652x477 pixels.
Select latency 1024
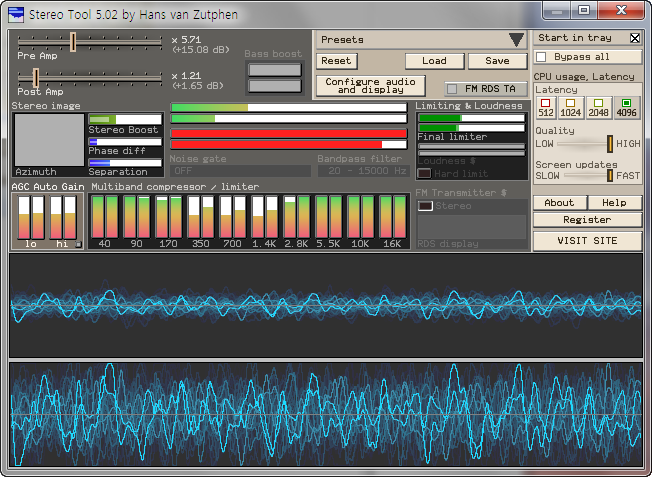point(570,108)
